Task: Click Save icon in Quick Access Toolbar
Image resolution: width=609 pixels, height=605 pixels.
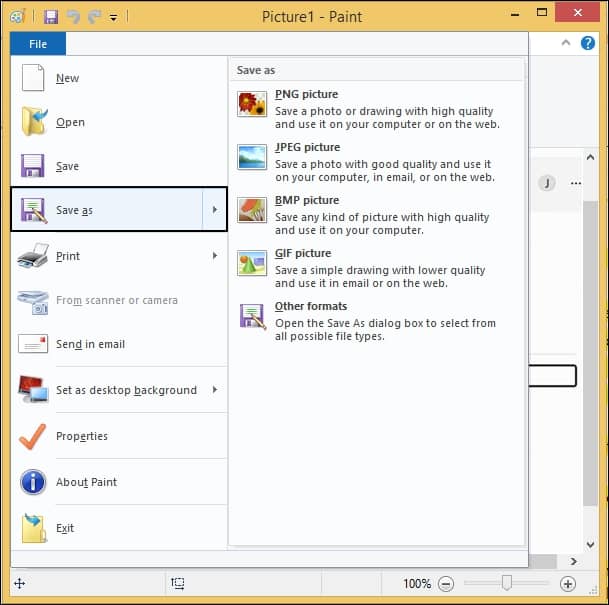Action: [51, 17]
